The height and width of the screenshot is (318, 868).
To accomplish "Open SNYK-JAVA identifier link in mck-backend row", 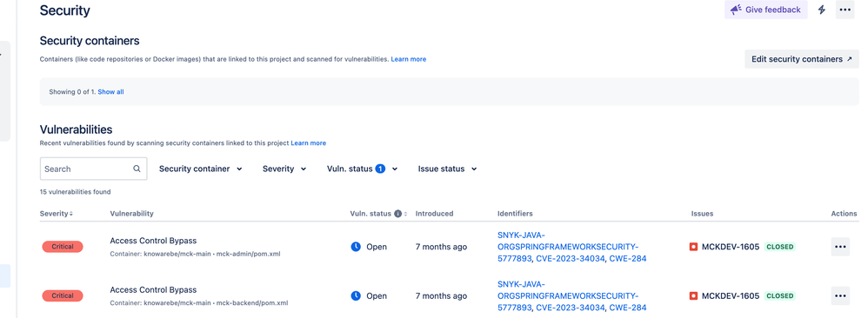I will tap(568, 295).
